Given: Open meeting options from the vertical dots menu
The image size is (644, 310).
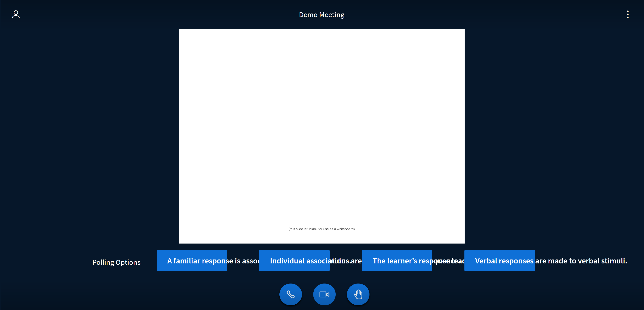Looking at the screenshot, I should [x=627, y=14].
